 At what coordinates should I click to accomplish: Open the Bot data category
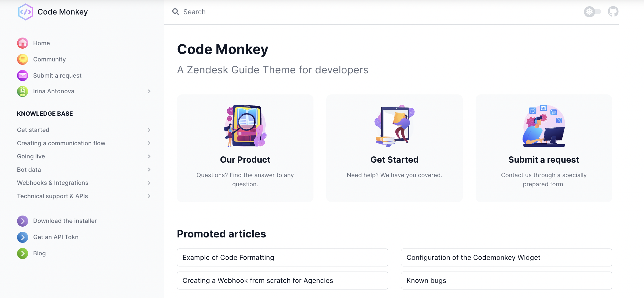(29, 170)
